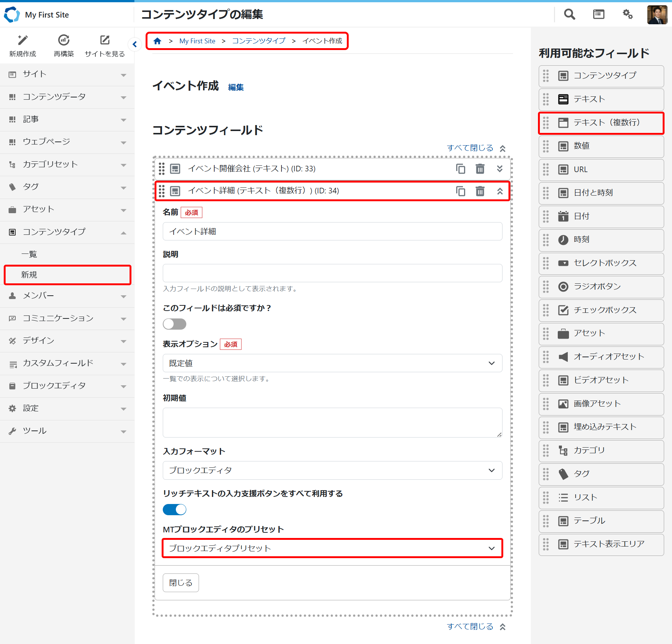Click the search icon in the header
The height and width of the screenshot is (644, 672).
[x=569, y=14]
